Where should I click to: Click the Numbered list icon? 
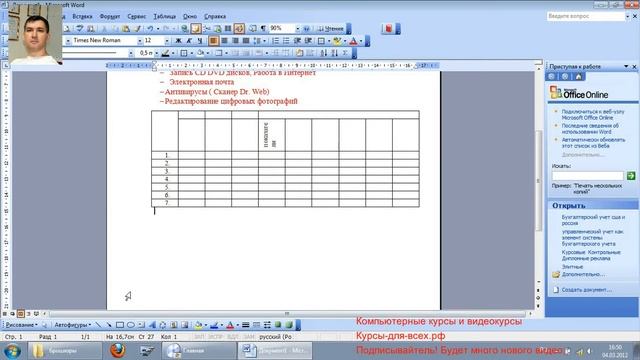tap(276, 41)
